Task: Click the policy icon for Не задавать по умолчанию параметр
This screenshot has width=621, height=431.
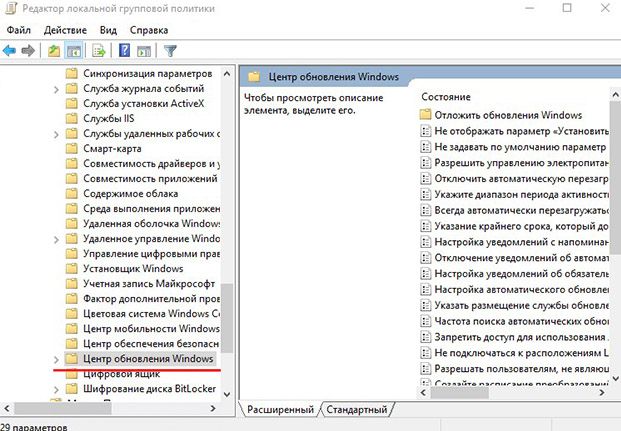Action: tap(425, 147)
